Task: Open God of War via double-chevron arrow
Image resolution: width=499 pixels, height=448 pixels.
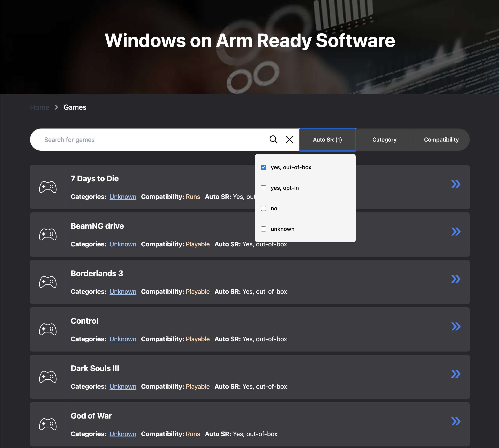Action: pos(456,422)
